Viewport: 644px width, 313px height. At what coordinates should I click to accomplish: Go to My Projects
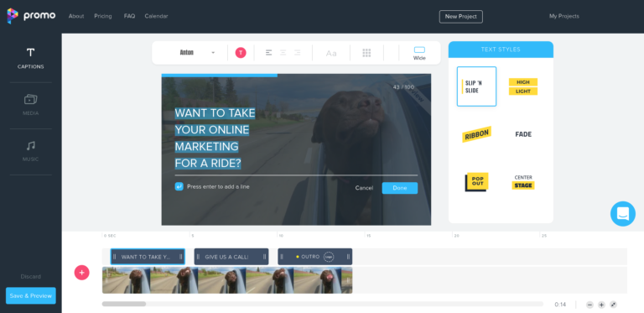point(563,16)
